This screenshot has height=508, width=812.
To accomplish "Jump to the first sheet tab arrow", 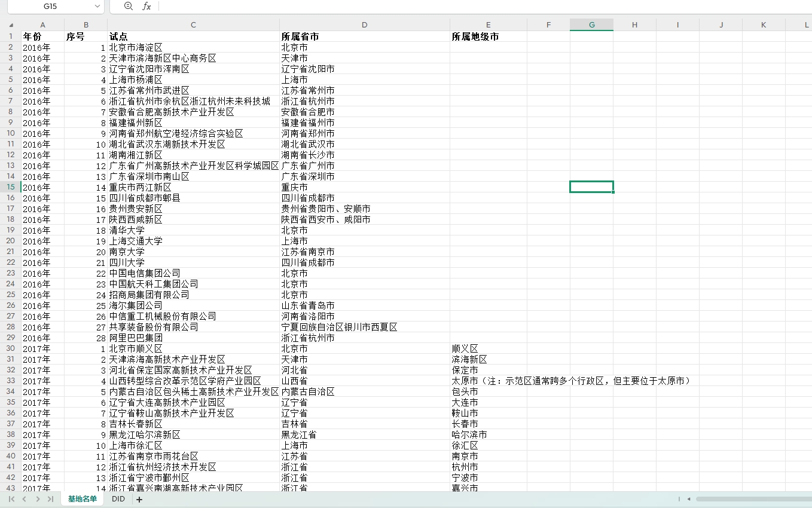I will [12, 499].
